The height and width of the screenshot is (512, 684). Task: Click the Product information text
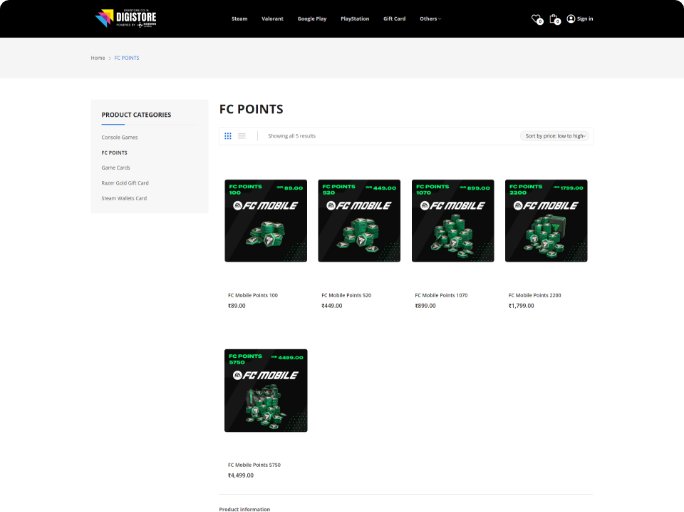(x=244, y=509)
